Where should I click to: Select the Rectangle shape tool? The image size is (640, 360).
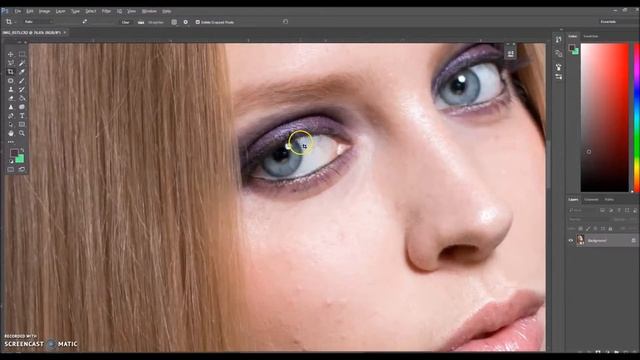22,124
